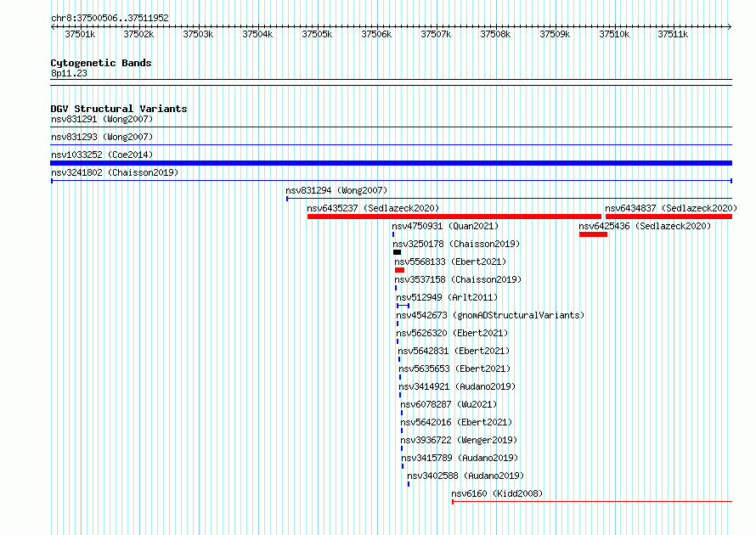Click the 37508k ruler tick label

click(x=495, y=34)
